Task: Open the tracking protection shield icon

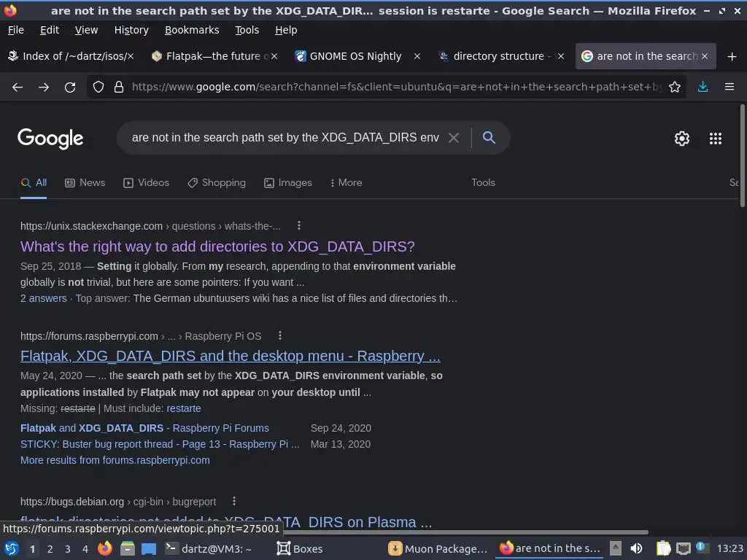Action: (x=98, y=87)
